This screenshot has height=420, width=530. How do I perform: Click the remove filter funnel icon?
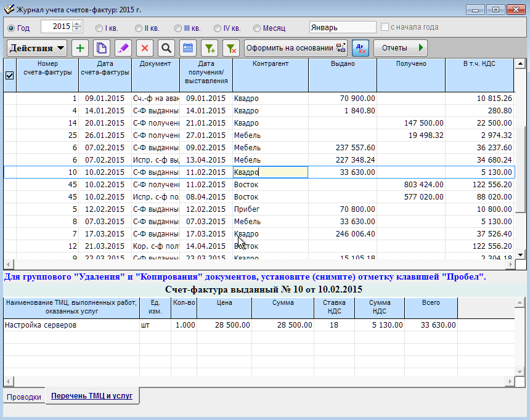pyautogui.click(x=231, y=48)
